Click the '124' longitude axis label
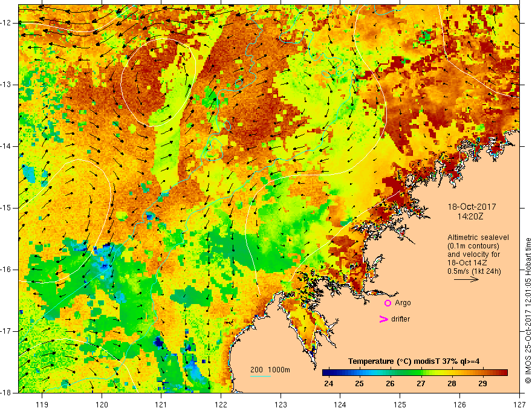 pos(340,404)
